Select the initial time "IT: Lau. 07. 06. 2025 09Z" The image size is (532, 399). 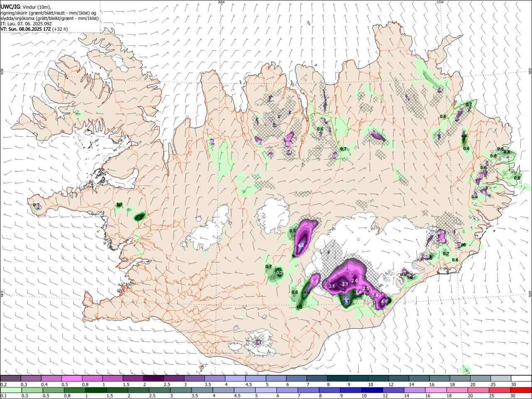26,24
